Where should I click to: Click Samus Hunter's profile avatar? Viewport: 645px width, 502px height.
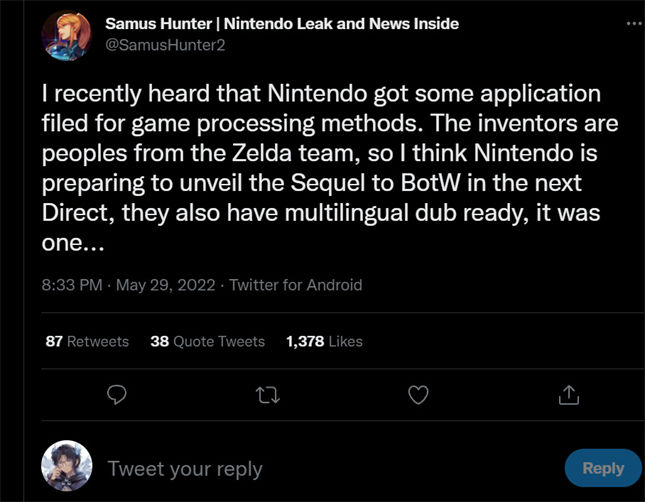coord(67,36)
